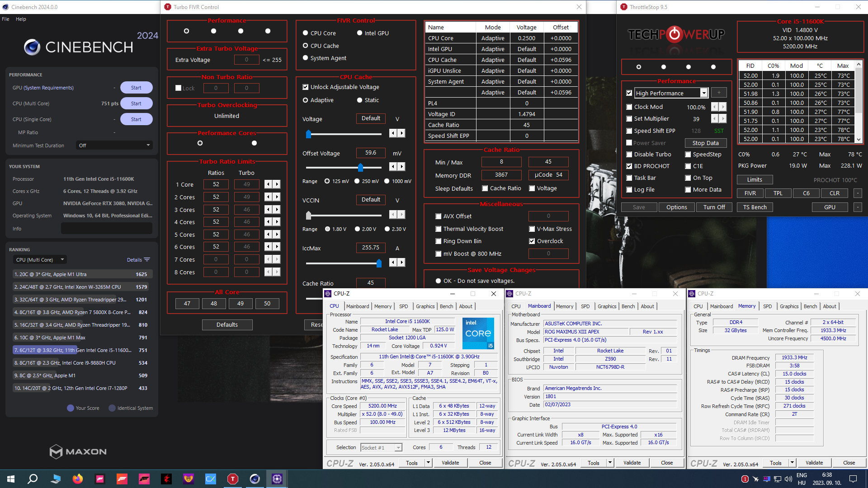The image size is (868, 488).
Task: Enable Thermal Velocity Boost checkbox
Action: pyautogui.click(x=438, y=229)
